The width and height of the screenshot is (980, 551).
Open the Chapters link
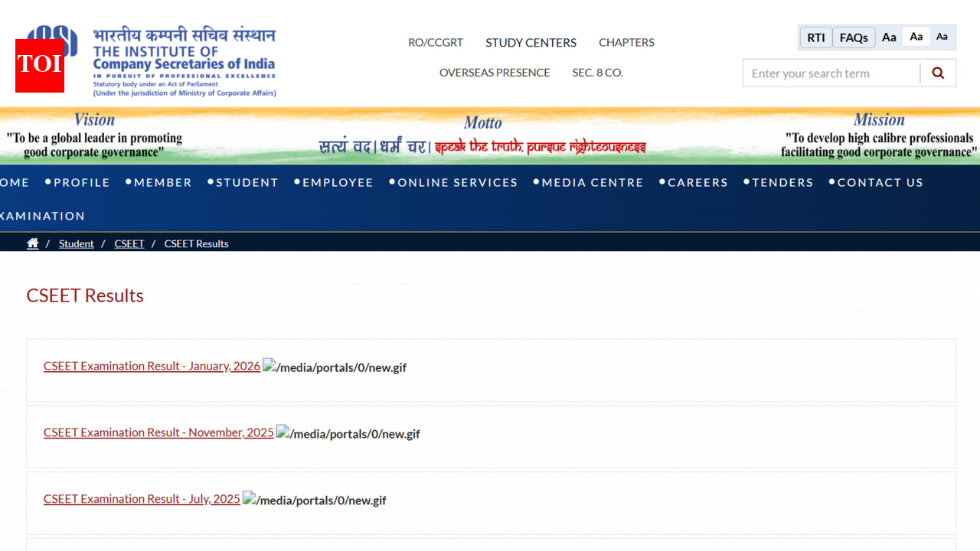(x=626, y=42)
